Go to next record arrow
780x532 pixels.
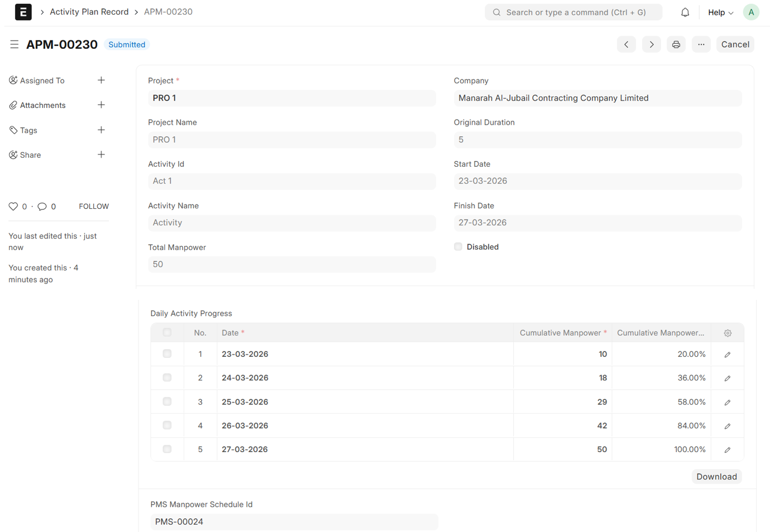(x=651, y=45)
